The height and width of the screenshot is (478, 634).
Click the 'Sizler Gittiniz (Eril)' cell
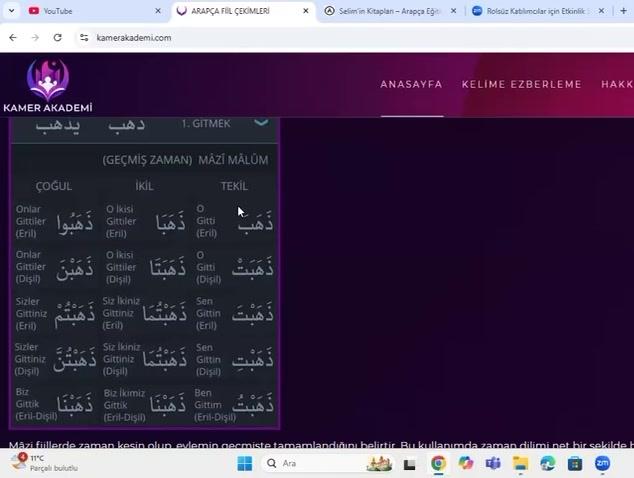tap(55, 313)
